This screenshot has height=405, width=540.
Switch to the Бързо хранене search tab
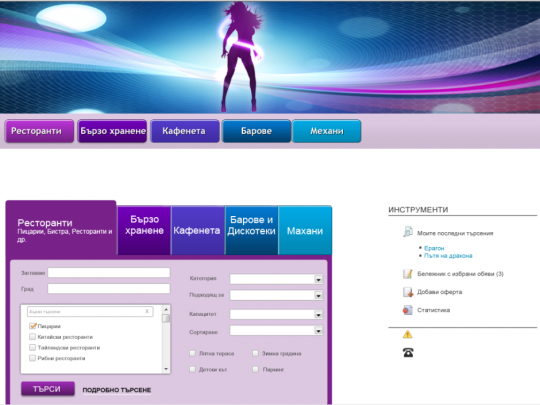[144, 230]
